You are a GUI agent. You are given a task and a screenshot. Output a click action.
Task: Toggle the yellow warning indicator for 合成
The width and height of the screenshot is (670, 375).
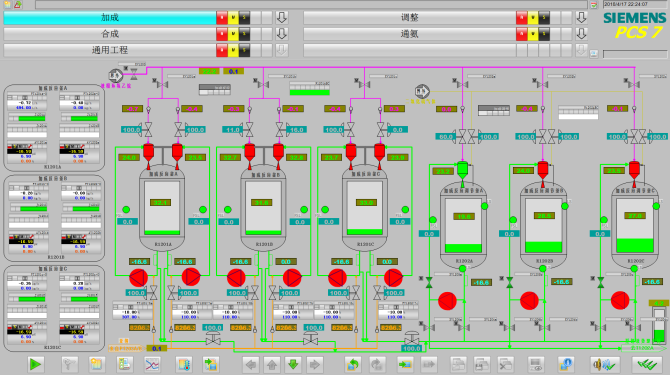(233, 34)
